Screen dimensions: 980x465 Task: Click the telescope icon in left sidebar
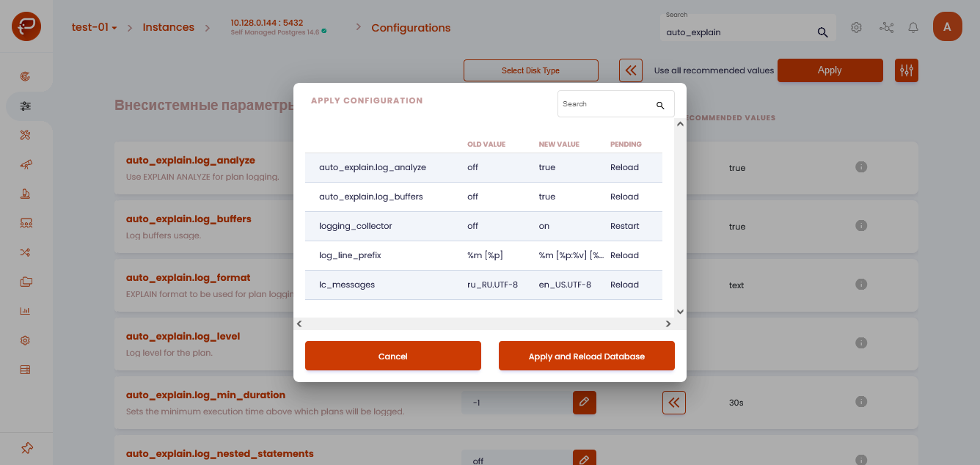[26, 164]
